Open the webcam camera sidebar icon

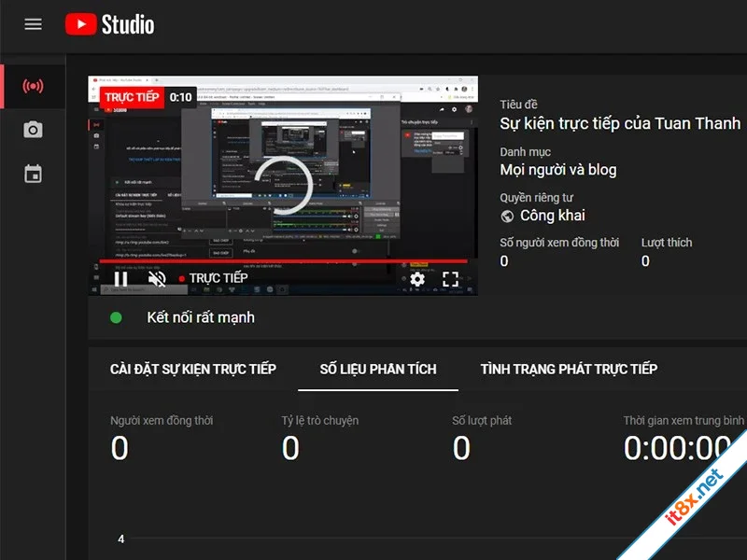[33, 130]
